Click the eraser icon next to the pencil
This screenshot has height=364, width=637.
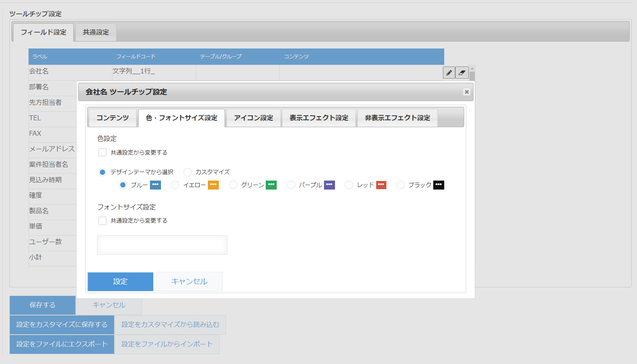[461, 73]
